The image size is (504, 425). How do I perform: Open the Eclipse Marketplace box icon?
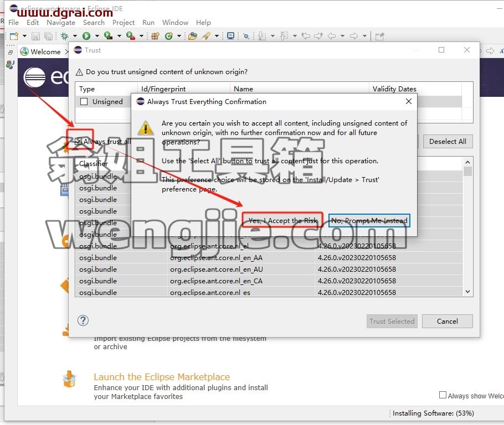point(69,379)
